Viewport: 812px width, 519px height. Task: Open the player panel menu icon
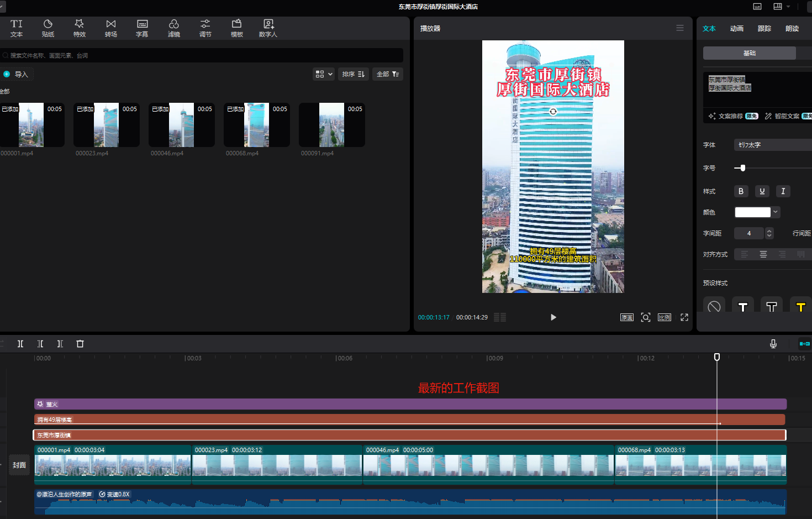click(680, 28)
